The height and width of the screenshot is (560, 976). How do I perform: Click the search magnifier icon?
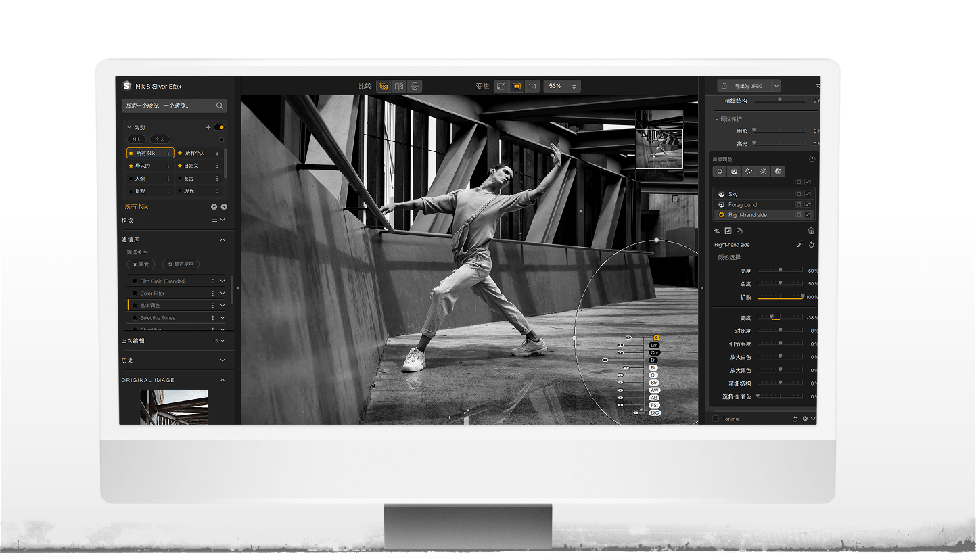click(220, 106)
